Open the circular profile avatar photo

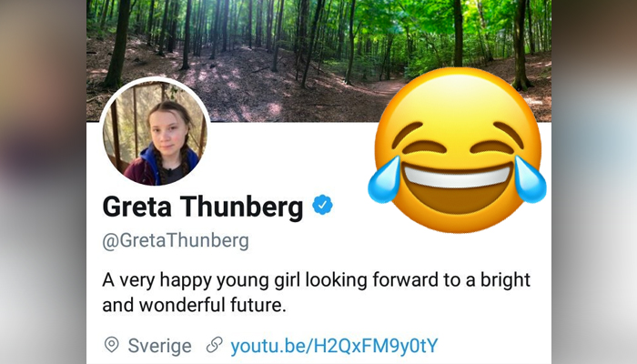[x=155, y=132]
